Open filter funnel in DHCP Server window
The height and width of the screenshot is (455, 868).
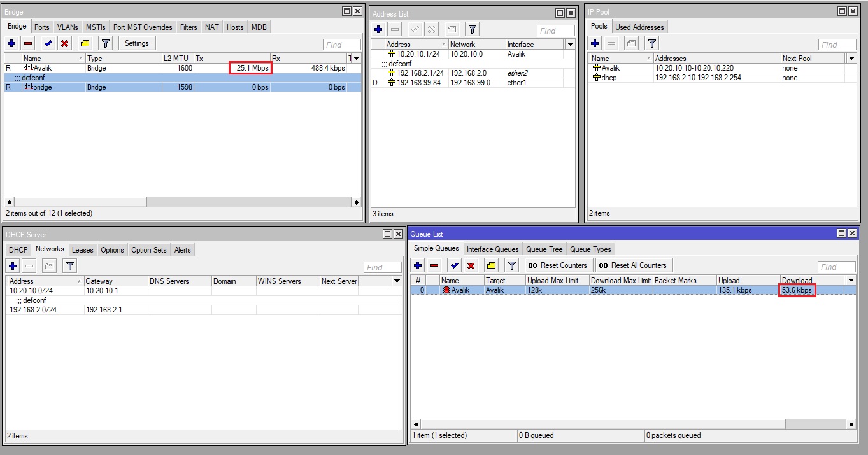[x=69, y=266]
